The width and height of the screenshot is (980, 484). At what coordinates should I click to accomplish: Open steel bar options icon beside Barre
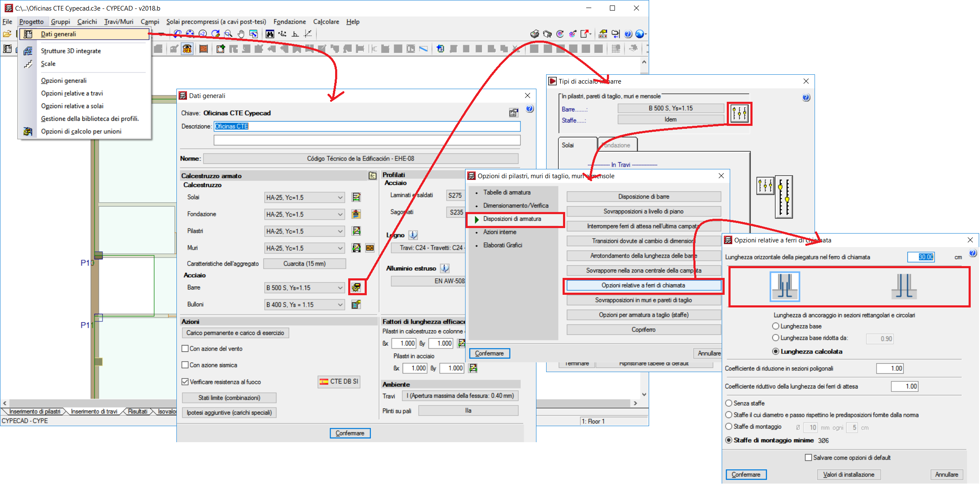pyautogui.click(x=357, y=288)
